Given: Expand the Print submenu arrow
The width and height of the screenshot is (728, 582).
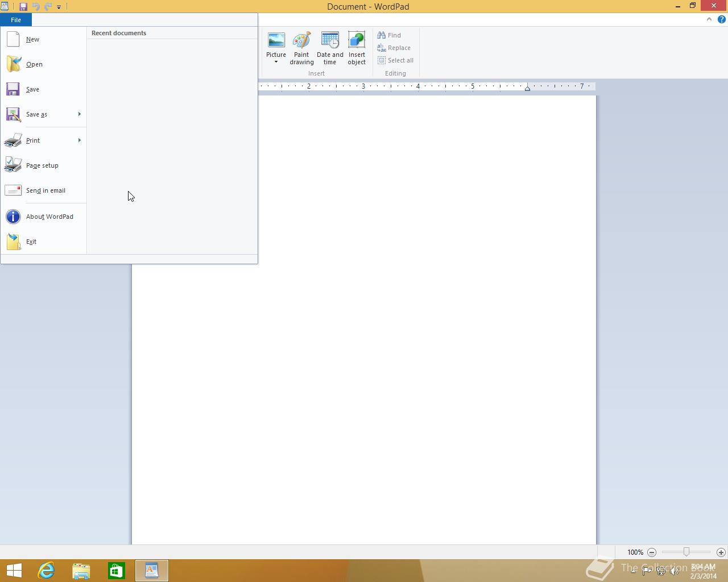Looking at the screenshot, I should pyautogui.click(x=80, y=140).
